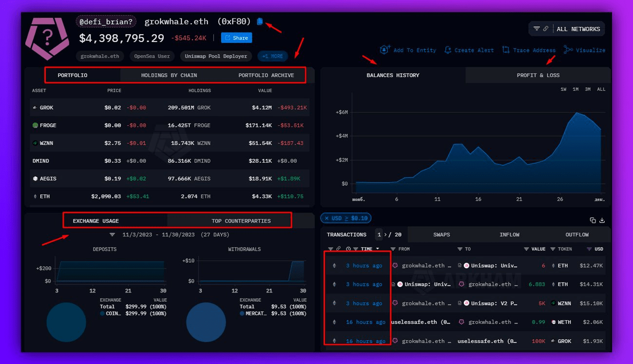Open the filter icon for the TIME column
The image size is (633, 364).
click(356, 249)
